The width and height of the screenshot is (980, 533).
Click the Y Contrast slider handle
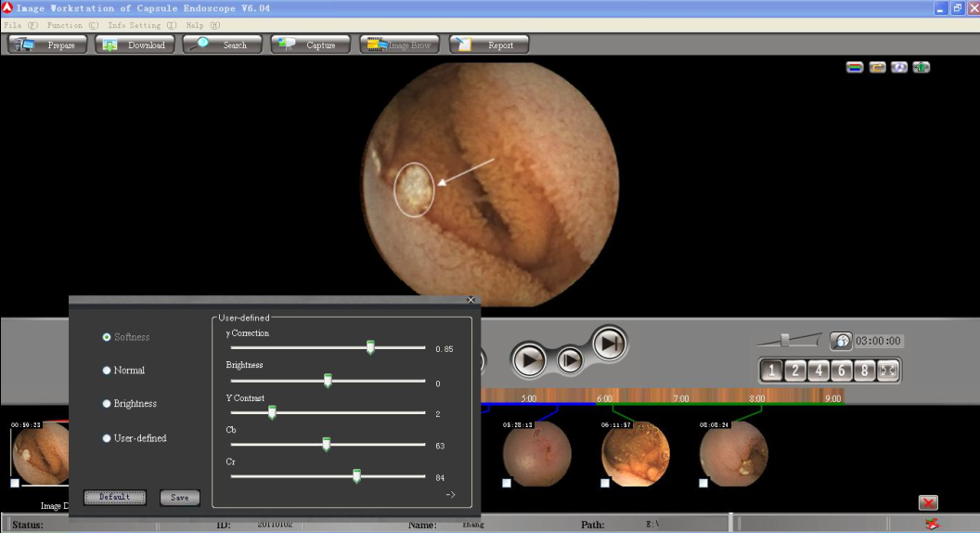click(x=272, y=412)
